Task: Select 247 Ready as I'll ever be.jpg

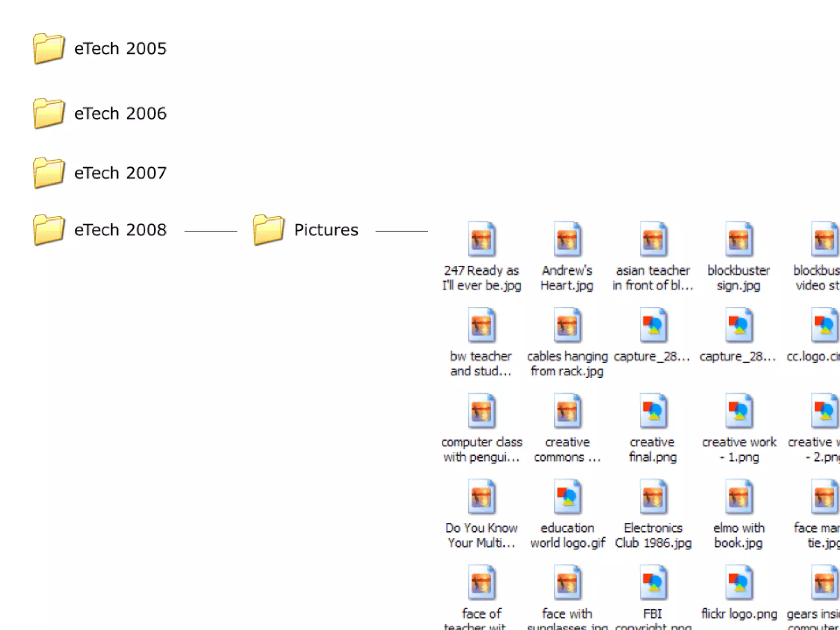Action: coord(482,240)
